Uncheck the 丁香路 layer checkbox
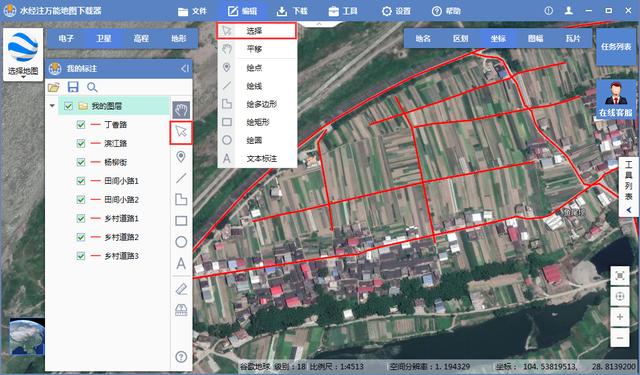The height and width of the screenshot is (375, 640). click(x=81, y=124)
